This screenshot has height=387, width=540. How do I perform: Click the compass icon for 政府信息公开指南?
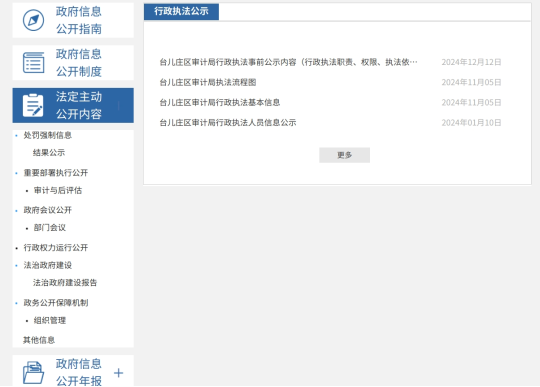(33, 20)
